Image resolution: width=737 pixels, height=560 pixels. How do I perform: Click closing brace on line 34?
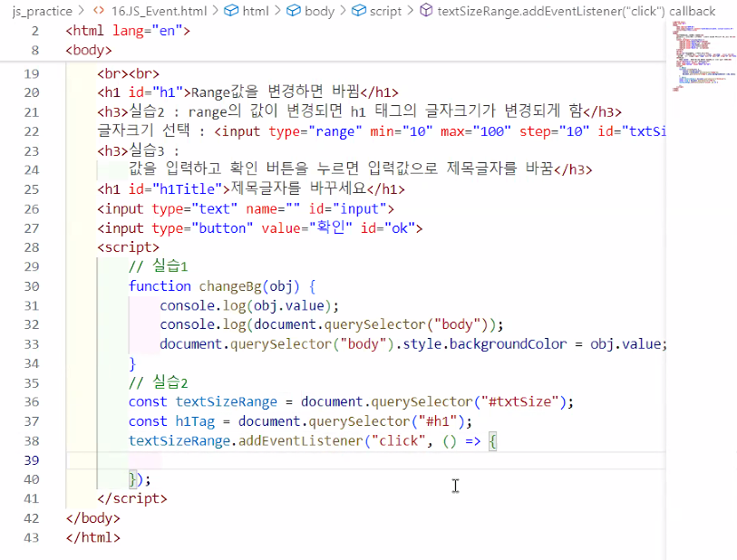pos(132,363)
